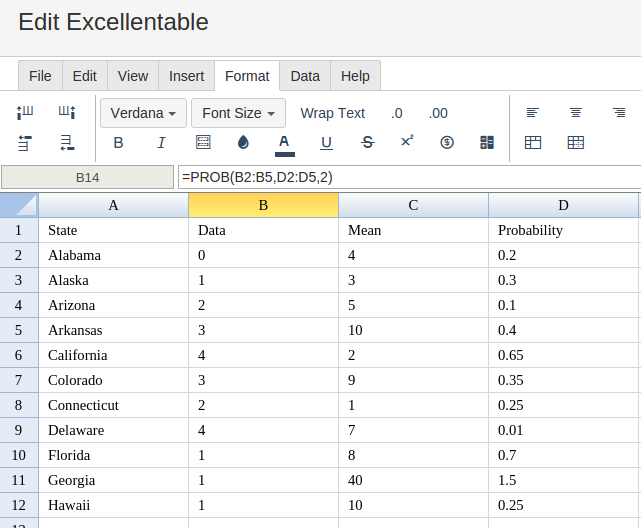Click the cell borders icon

[203, 143]
